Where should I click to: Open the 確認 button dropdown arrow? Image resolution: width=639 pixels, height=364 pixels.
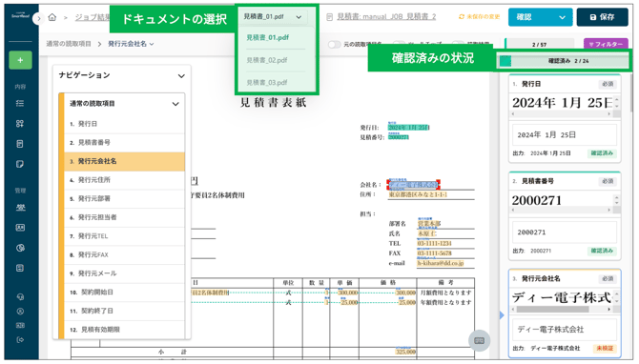[563, 17]
